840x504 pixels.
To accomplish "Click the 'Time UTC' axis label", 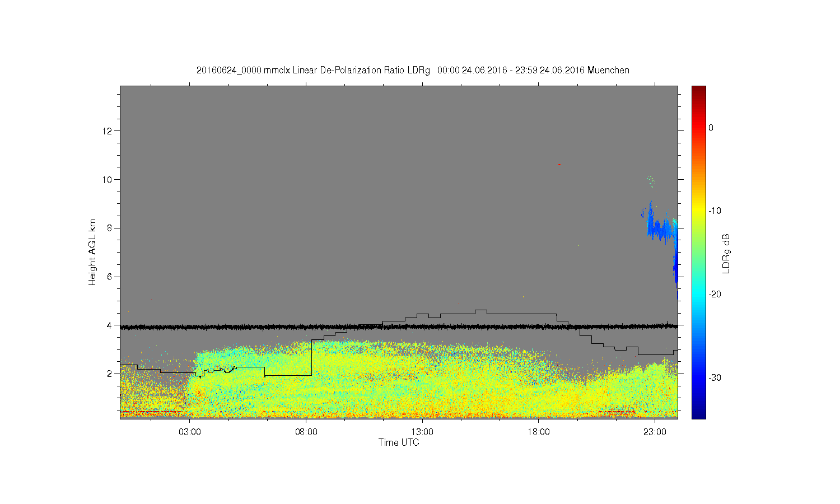I will pos(399,442).
